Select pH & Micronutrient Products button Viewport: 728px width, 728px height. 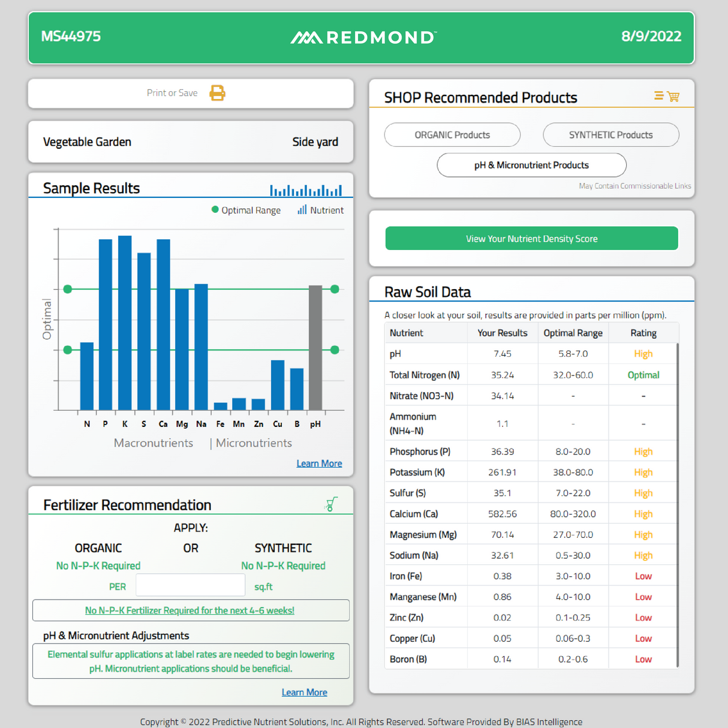[x=531, y=165]
